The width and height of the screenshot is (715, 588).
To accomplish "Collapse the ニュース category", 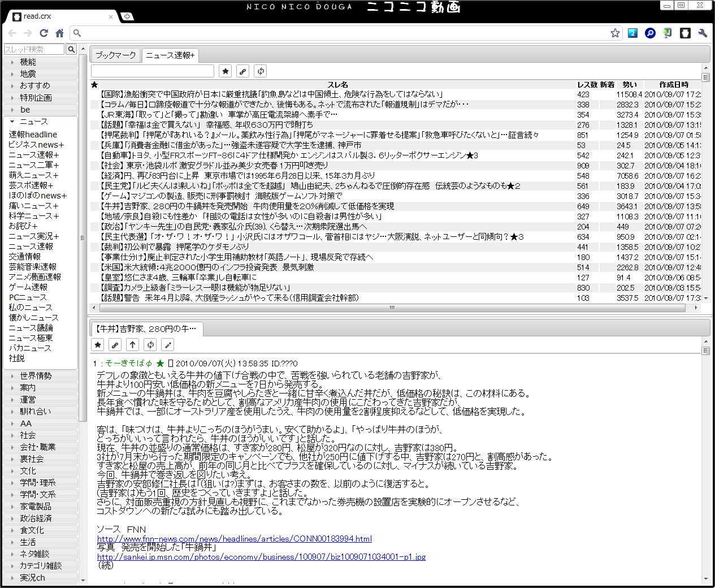I will point(40,122).
